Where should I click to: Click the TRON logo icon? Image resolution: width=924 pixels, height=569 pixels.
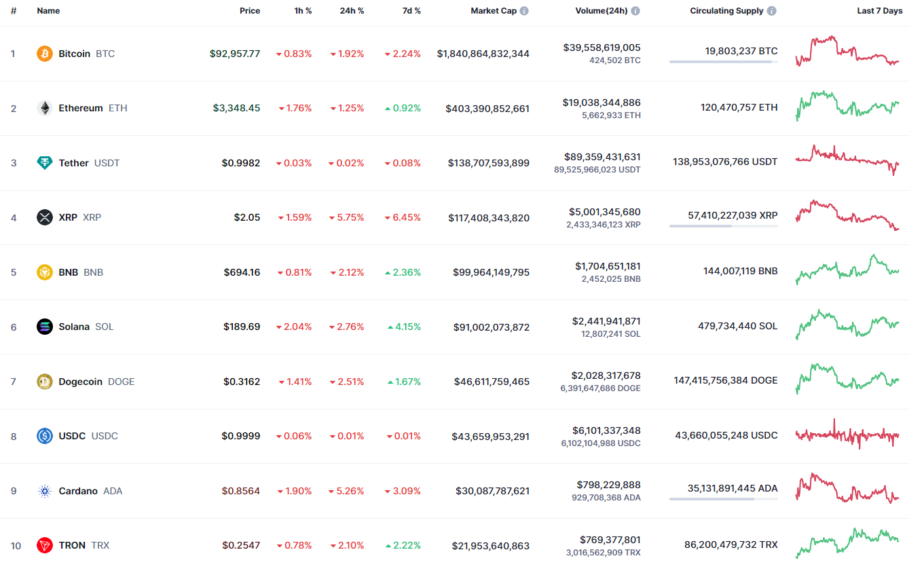click(x=45, y=545)
